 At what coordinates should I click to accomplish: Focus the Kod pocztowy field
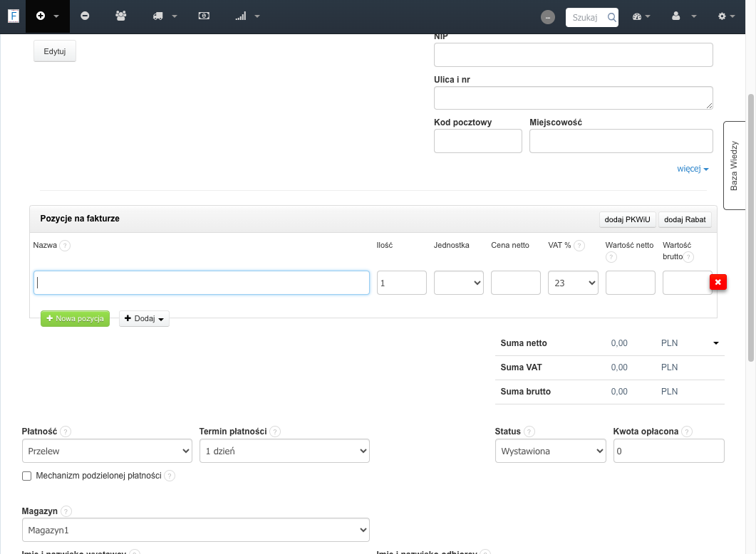click(x=478, y=141)
